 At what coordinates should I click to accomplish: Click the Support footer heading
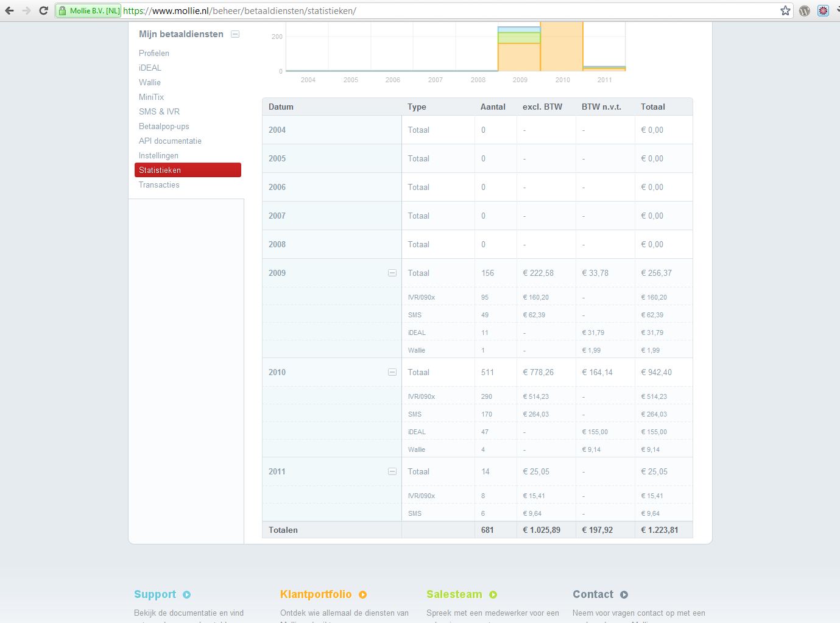tap(155, 594)
